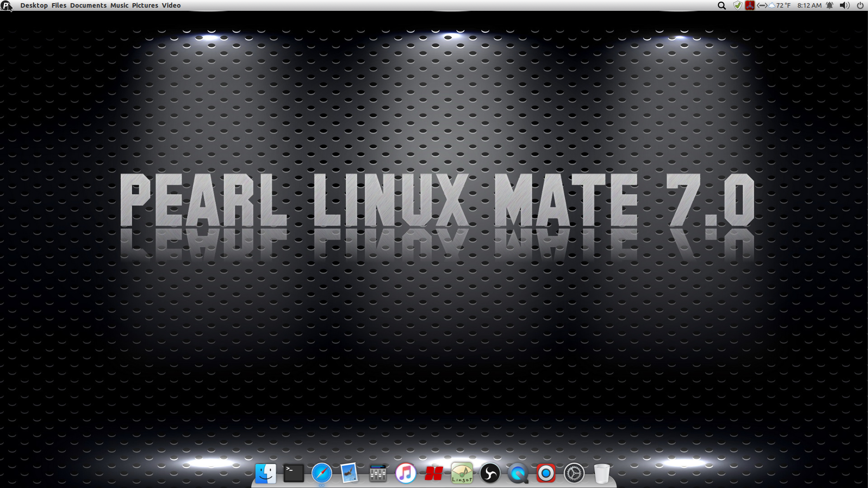Open the Pictures menu in top panel
This screenshot has width=868, height=488.
coord(145,5)
